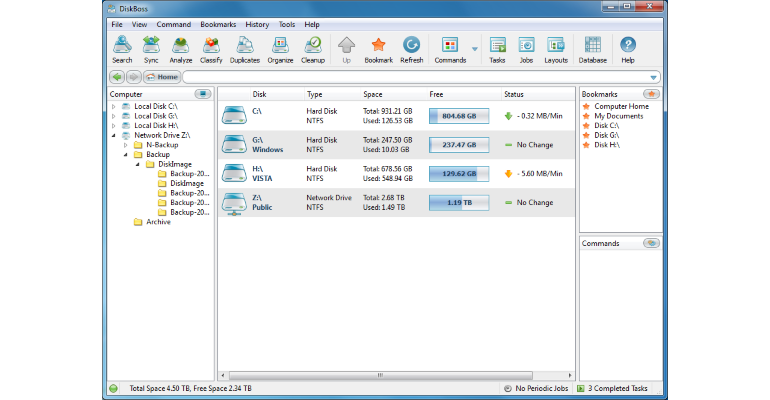Open the Tools menu
The image size is (770, 400).
(287, 24)
